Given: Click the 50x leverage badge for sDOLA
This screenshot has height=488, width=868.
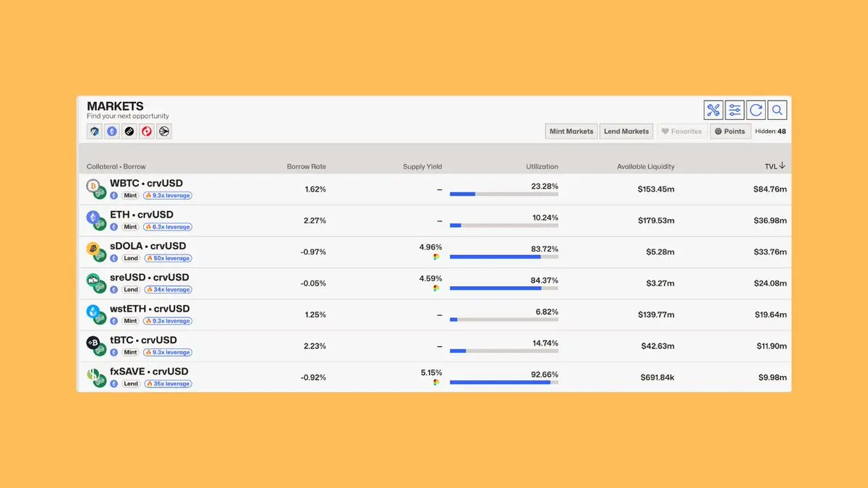Looking at the screenshot, I should click(x=167, y=258).
